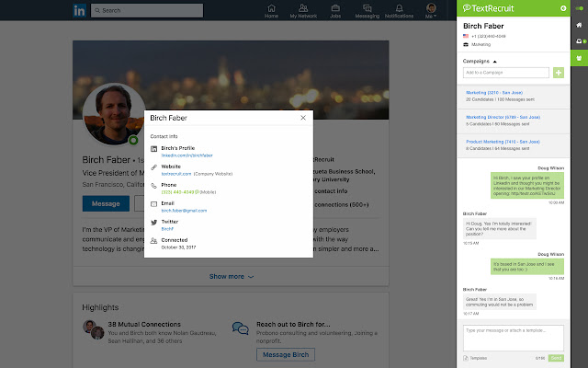Open the TextRecruit home icon
Viewport: 588px width, 368px height.
pos(580,25)
